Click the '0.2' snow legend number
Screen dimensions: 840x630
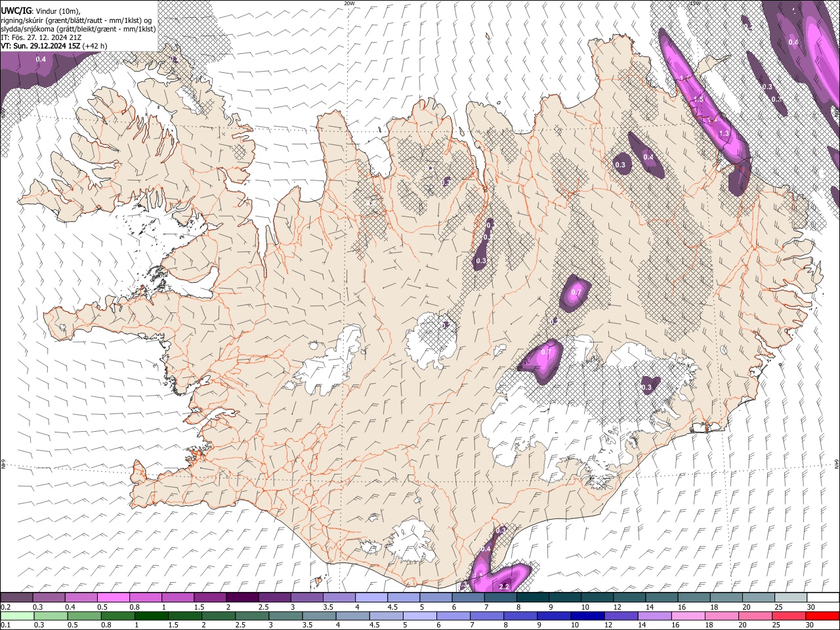pos(5,607)
